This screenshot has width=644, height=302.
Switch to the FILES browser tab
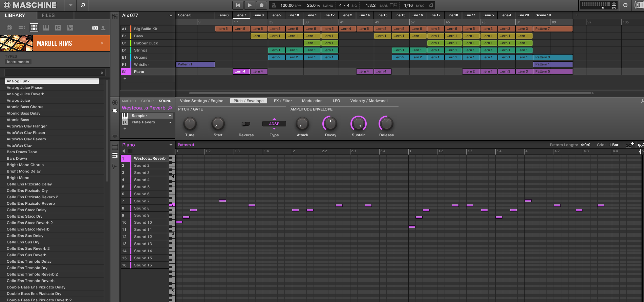tap(48, 15)
